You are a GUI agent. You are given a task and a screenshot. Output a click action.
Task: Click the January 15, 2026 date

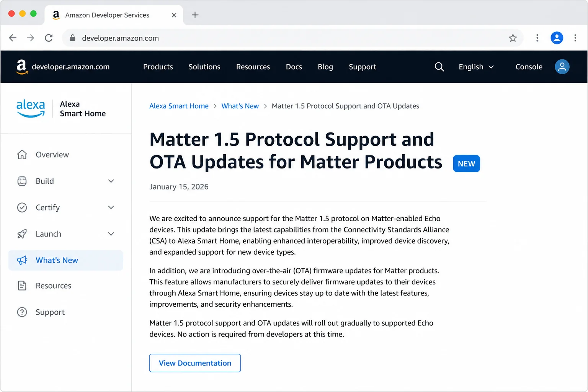click(179, 187)
